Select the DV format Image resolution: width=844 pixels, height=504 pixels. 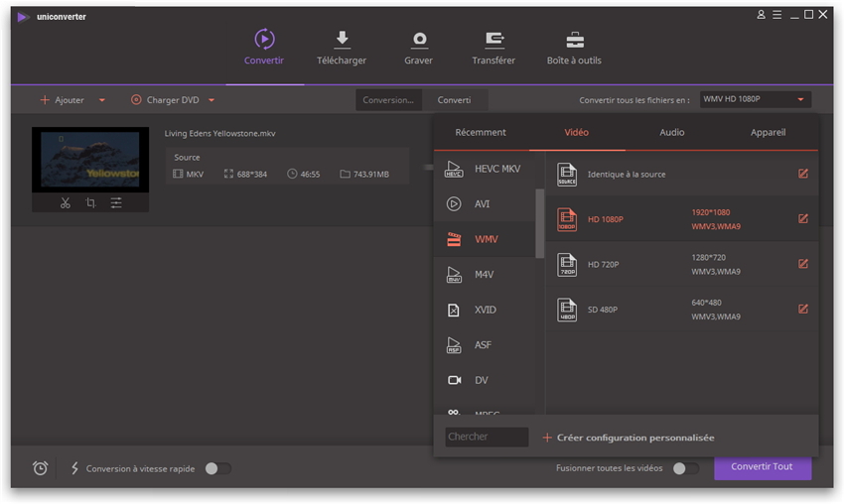[x=485, y=380]
